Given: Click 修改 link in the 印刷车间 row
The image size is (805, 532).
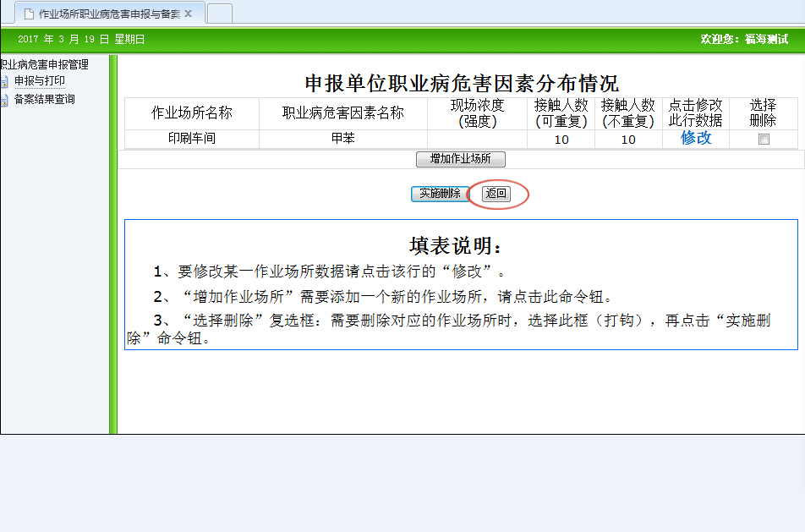Looking at the screenshot, I should pos(696,139).
